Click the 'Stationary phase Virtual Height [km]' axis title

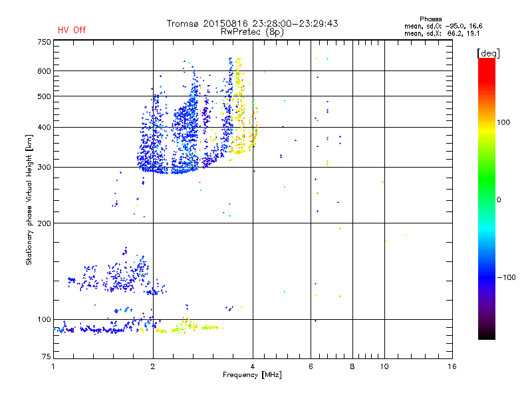pos(29,199)
